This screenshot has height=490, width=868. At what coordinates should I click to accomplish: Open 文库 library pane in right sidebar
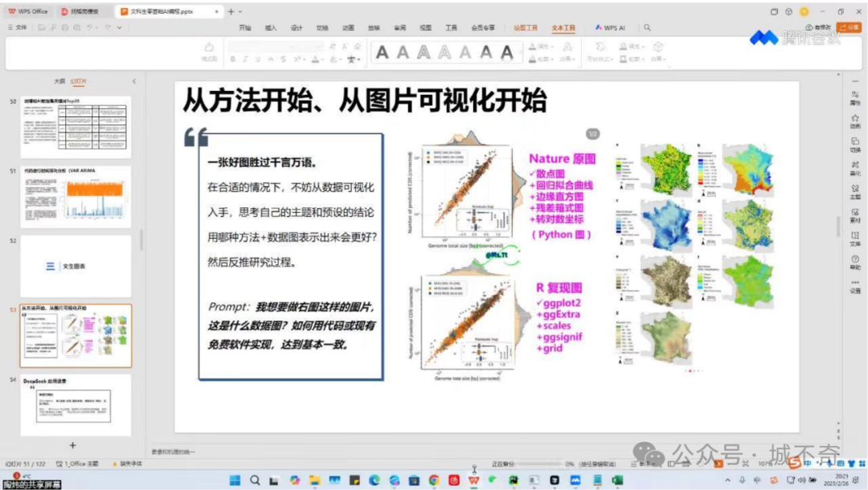pos(855,239)
